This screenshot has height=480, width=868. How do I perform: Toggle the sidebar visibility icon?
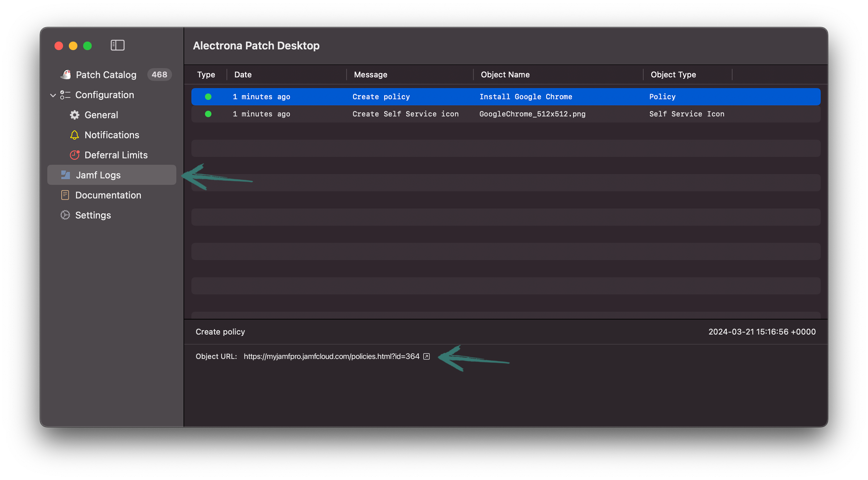click(118, 46)
